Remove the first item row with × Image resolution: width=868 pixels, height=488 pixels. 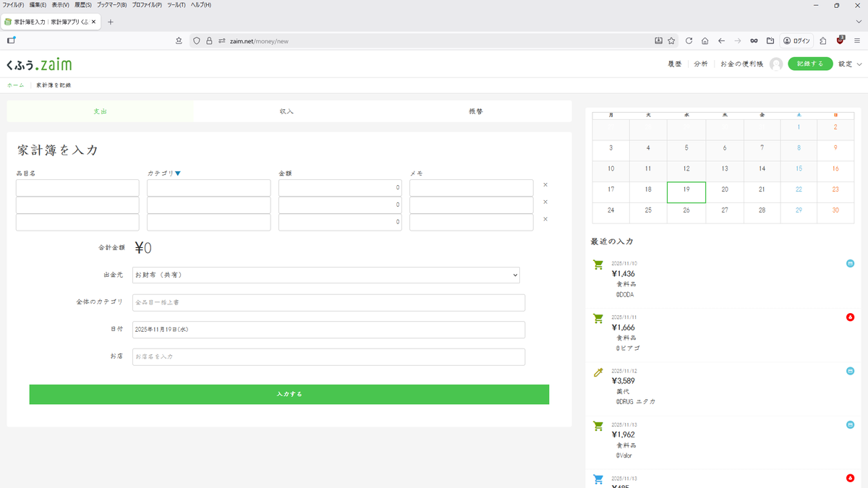click(545, 185)
